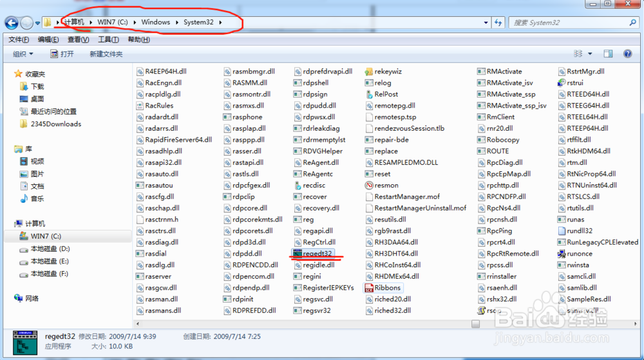Click the horizontal scrollbar thumb
The image size is (644, 360).
tap(476, 324)
